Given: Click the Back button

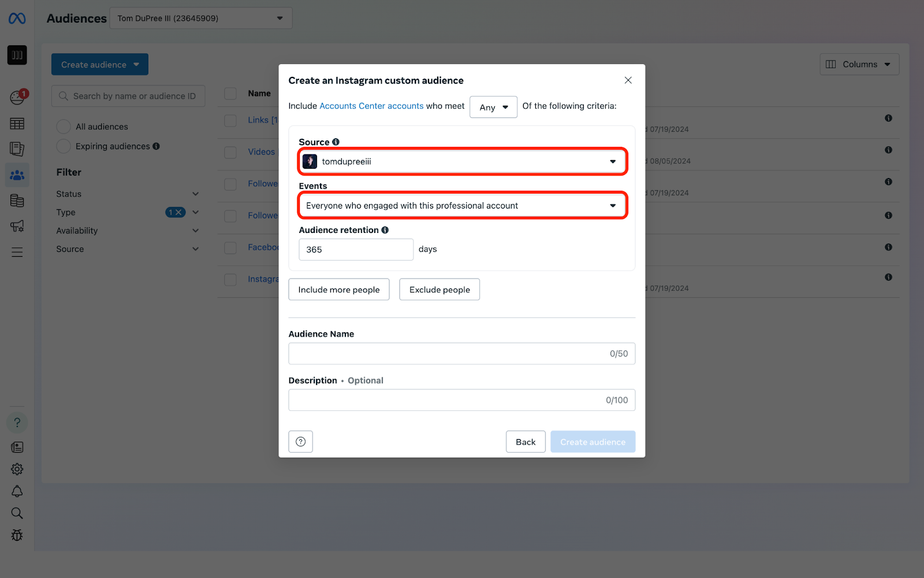Looking at the screenshot, I should tap(526, 442).
